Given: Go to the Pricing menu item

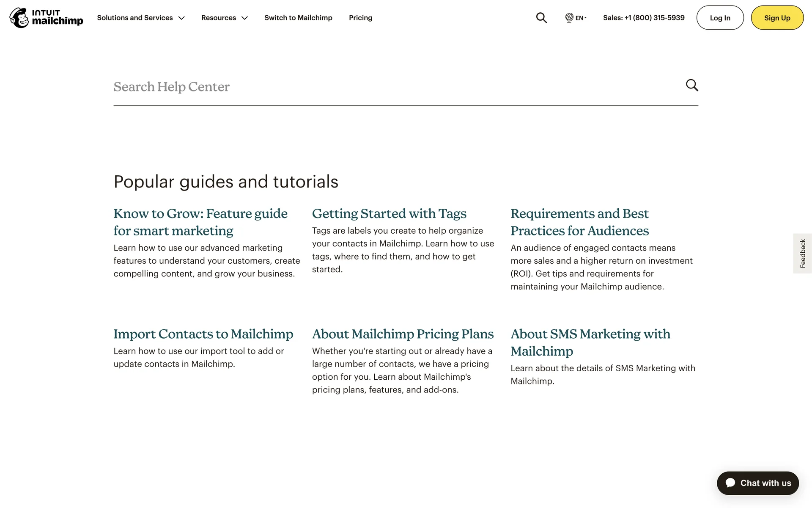Looking at the screenshot, I should click(x=360, y=18).
